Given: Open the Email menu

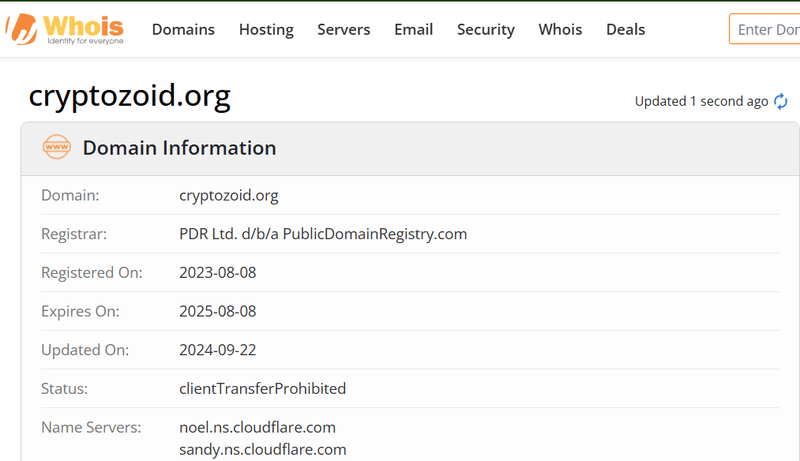Looking at the screenshot, I should pos(414,30).
